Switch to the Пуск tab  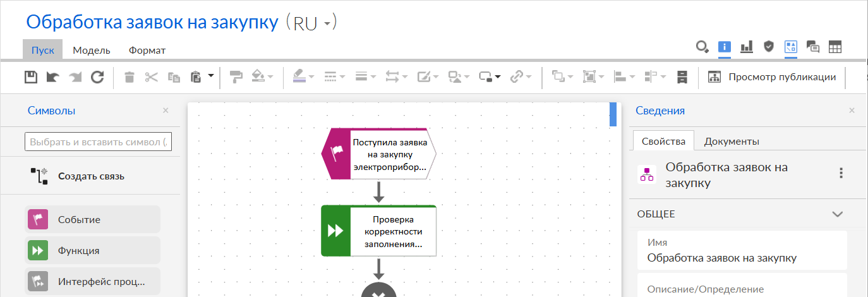coord(42,50)
